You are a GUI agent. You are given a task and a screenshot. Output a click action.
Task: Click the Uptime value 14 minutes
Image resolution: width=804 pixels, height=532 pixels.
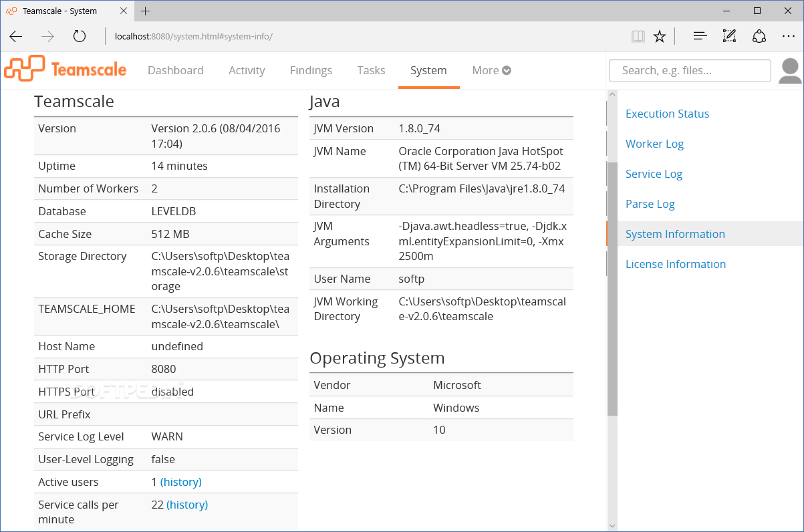point(179,166)
